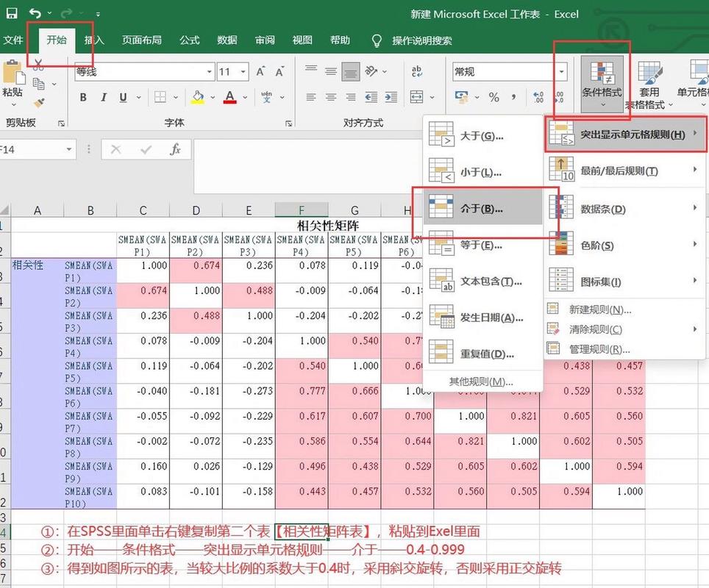
Task: Click the Cut scissors icon
Action: pyautogui.click(x=38, y=66)
